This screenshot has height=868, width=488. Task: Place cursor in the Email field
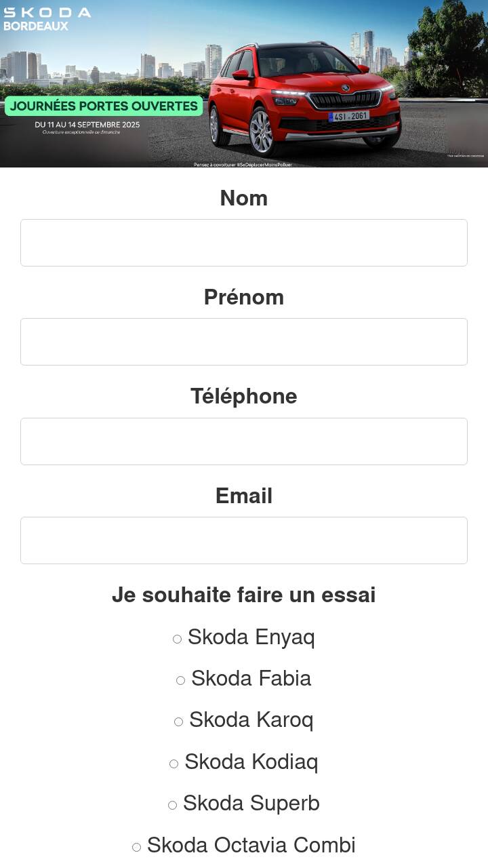[x=244, y=540]
